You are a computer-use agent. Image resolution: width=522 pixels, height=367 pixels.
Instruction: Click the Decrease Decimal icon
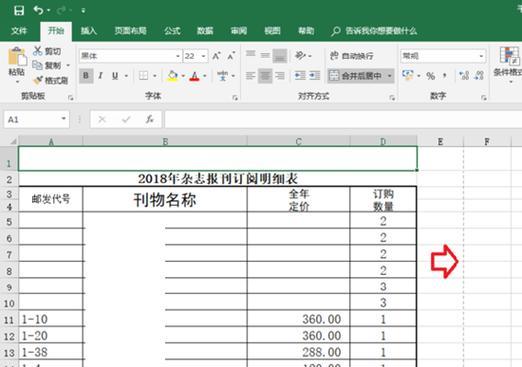tap(479, 76)
